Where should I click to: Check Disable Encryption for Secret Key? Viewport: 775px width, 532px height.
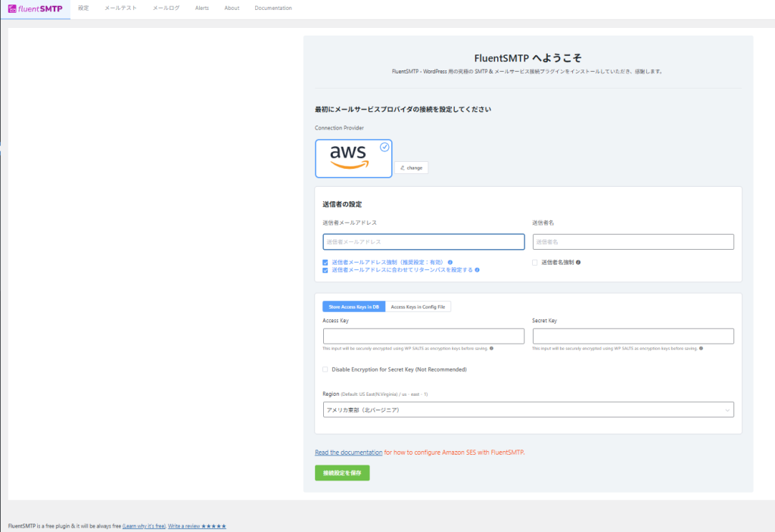click(325, 369)
